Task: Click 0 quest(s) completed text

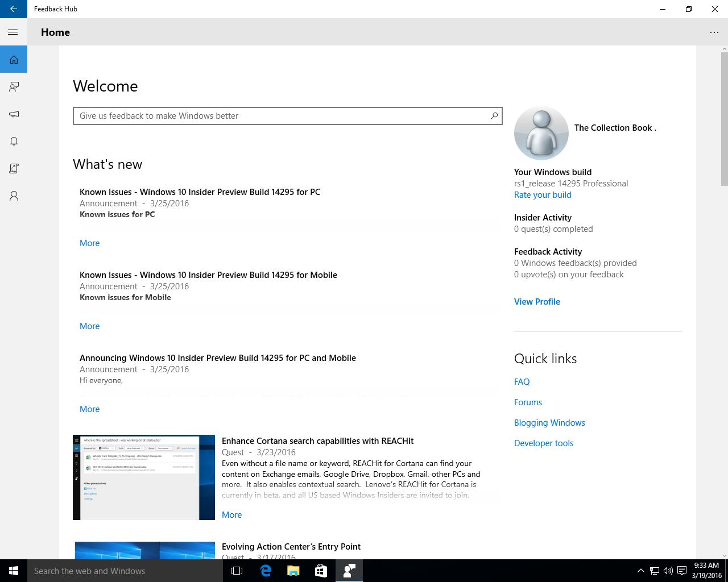Action: pos(553,229)
